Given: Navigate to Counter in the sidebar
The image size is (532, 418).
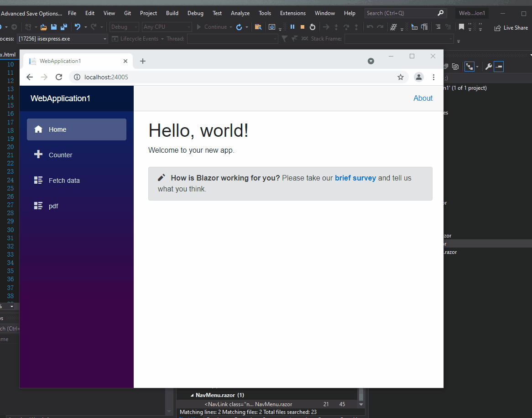Looking at the screenshot, I should 77,155.
